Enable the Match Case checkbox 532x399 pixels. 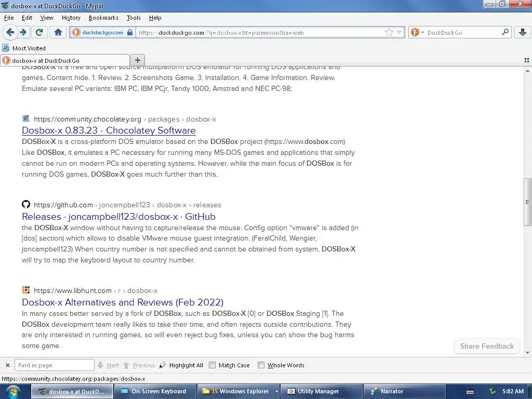[212, 365]
